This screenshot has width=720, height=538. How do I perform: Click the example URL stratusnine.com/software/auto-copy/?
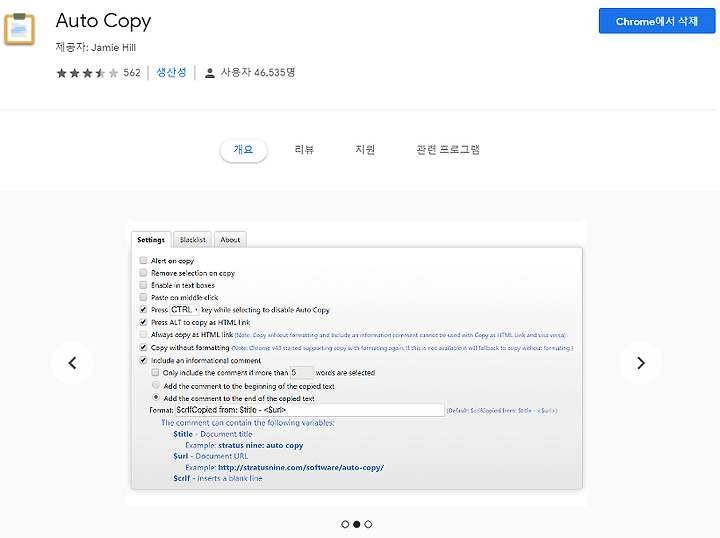(x=301, y=467)
